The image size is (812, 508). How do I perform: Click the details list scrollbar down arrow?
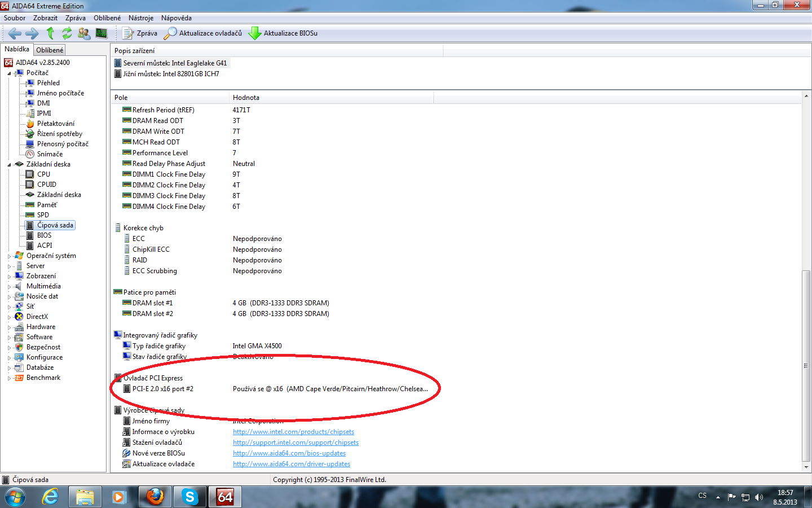(x=806, y=467)
